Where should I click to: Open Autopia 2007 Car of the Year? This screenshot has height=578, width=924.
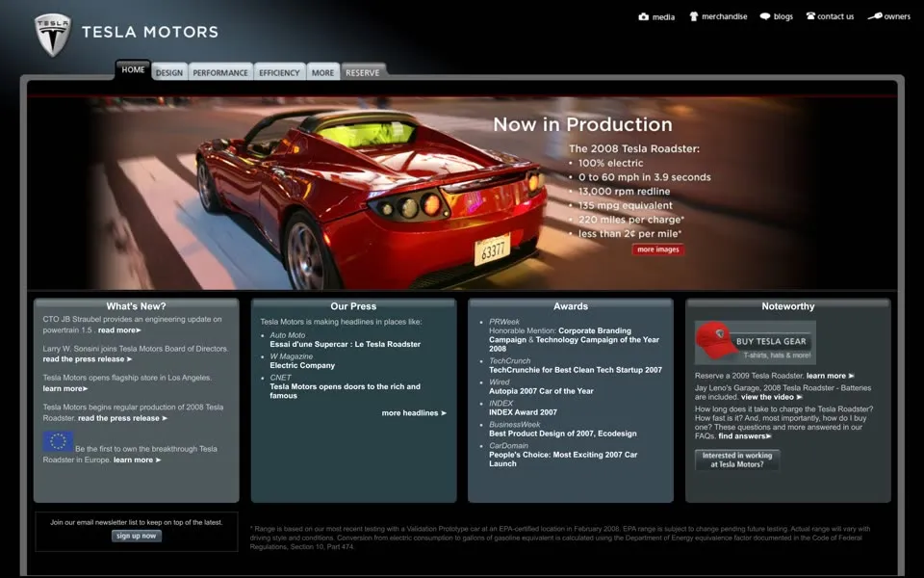click(x=541, y=391)
